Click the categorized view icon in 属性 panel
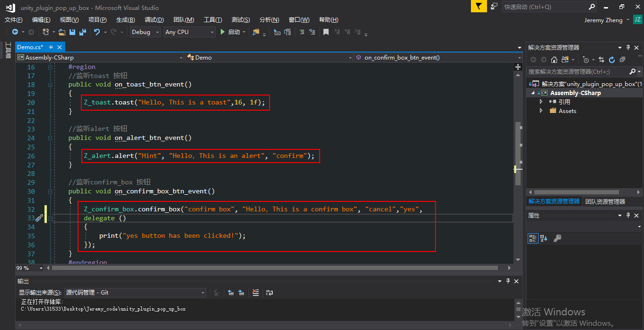Viewport: 644px width, 330px height. (533, 238)
